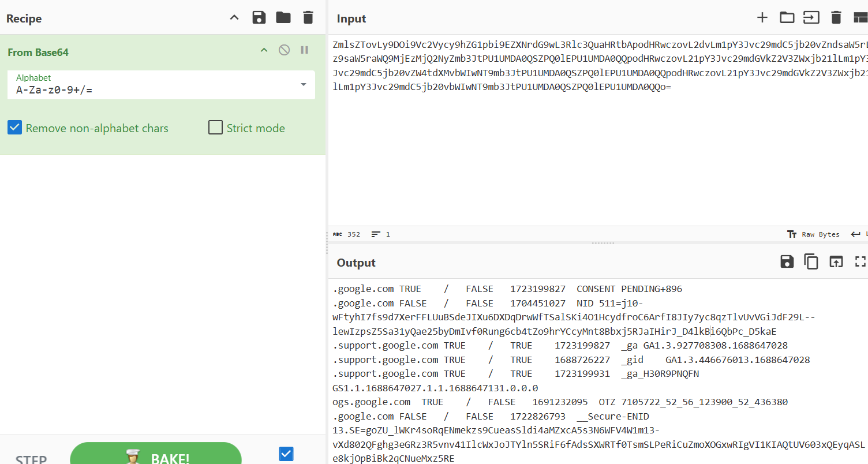Click the From Base64 operation title
Image resolution: width=868 pixels, height=464 pixels.
[38, 52]
